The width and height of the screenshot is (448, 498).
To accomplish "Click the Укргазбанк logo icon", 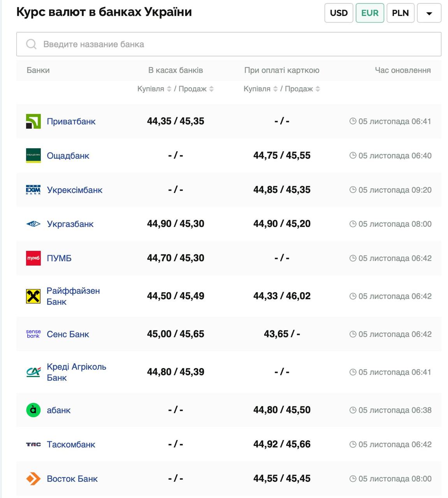I will point(33,224).
